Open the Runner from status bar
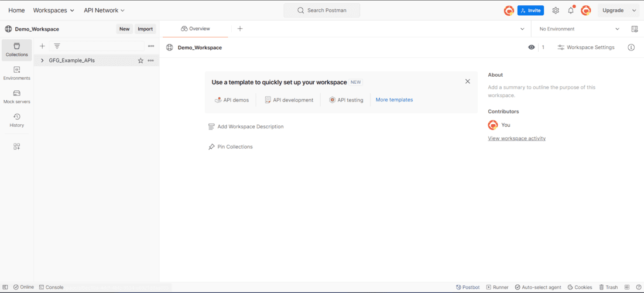Viewport: 644px width, 293px height. click(x=498, y=287)
